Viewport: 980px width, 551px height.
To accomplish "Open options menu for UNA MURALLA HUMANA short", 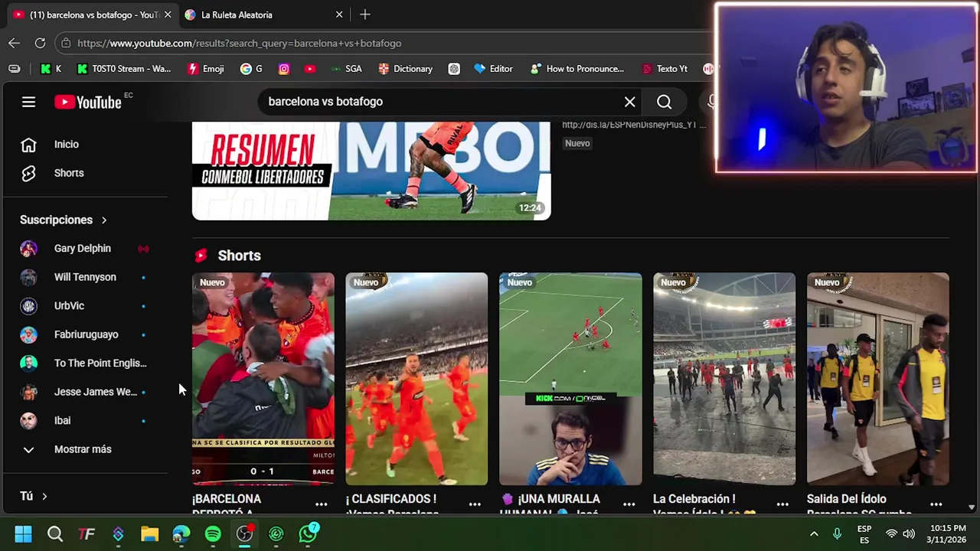I will 629,504.
